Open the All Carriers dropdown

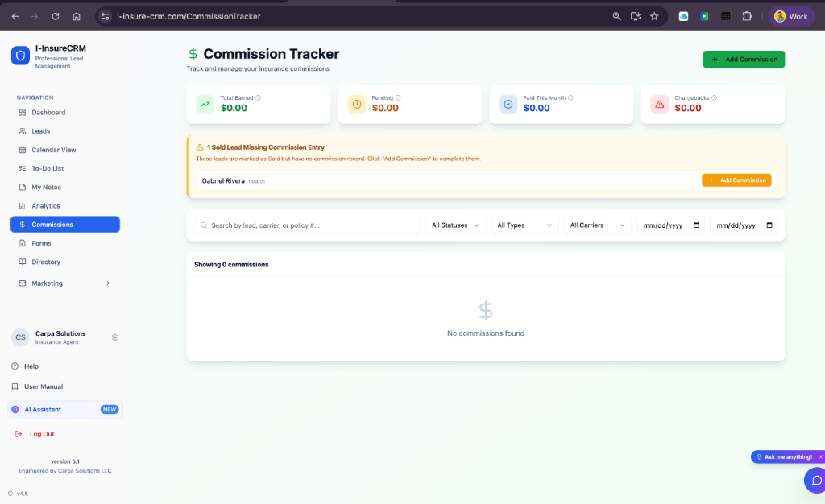[x=597, y=225]
